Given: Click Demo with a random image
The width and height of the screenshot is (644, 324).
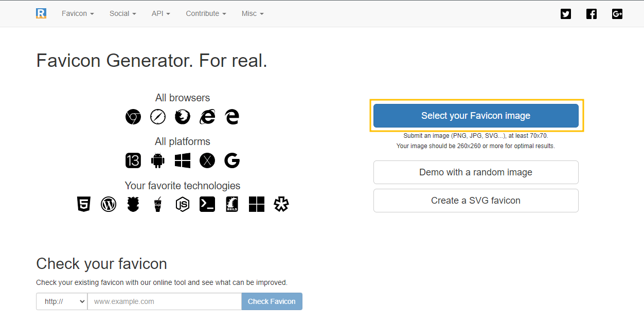Looking at the screenshot, I should pyautogui.click(x=475, y=172).
